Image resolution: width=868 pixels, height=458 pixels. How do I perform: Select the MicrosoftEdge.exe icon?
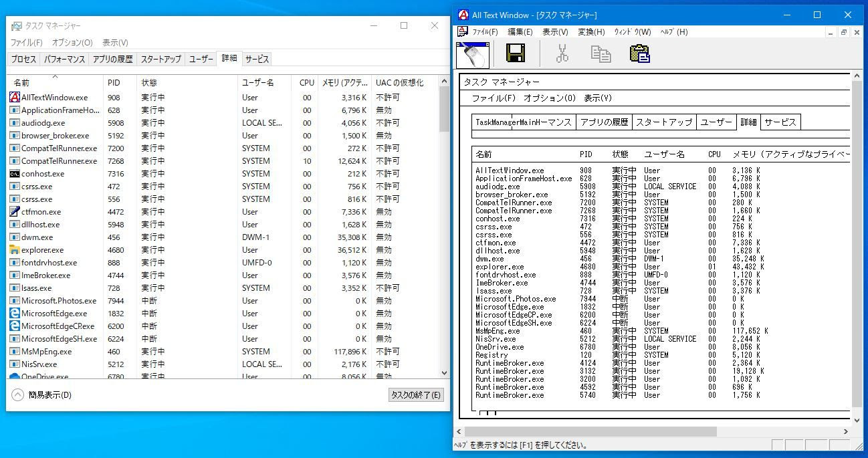pyautogui.click(x=15, y=314)
